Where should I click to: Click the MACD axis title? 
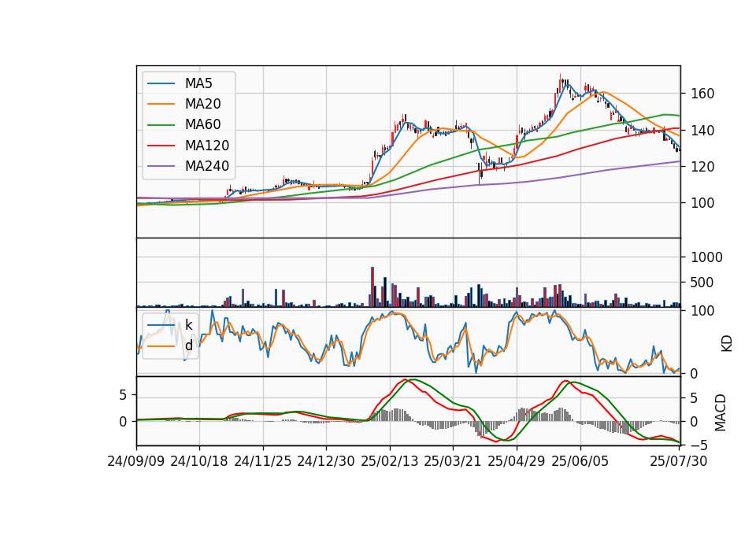click(x=721, y=412)
